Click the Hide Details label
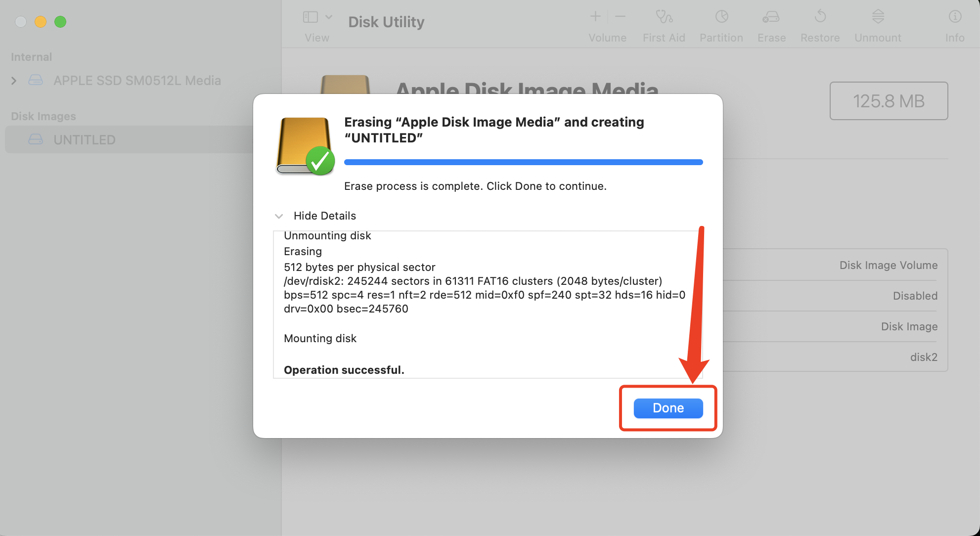This screenshot has height=536, width=980. click(x=324, y=216)
